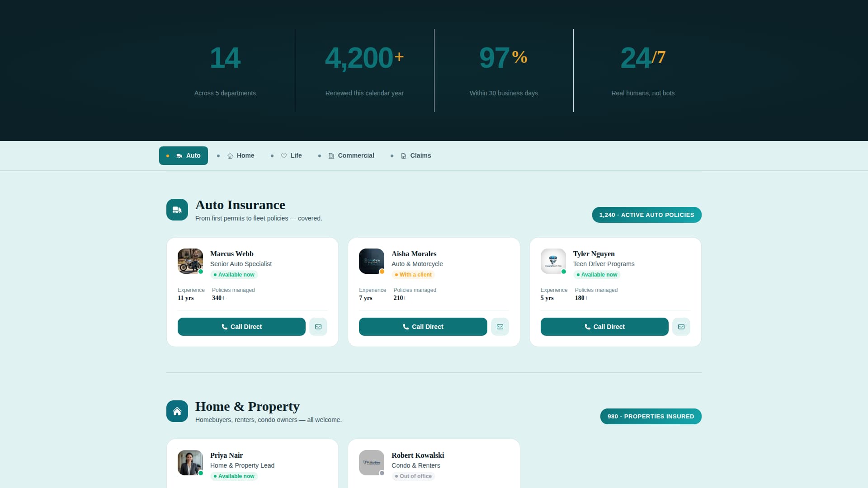Click 'Senior Auto Specialist' role text
Viewport: 868px width, 488px height.
click(x=241, y=264)
